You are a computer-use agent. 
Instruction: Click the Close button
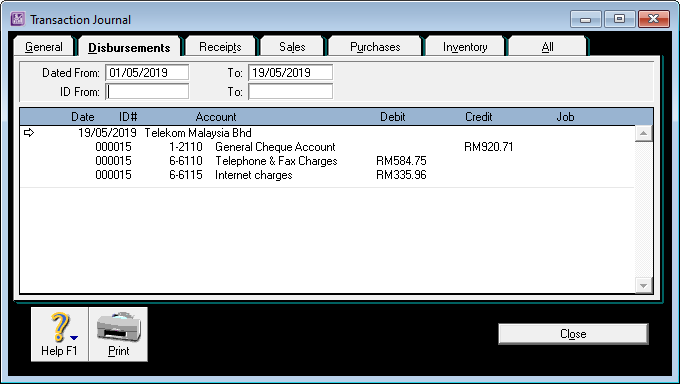tap(573, 334)
